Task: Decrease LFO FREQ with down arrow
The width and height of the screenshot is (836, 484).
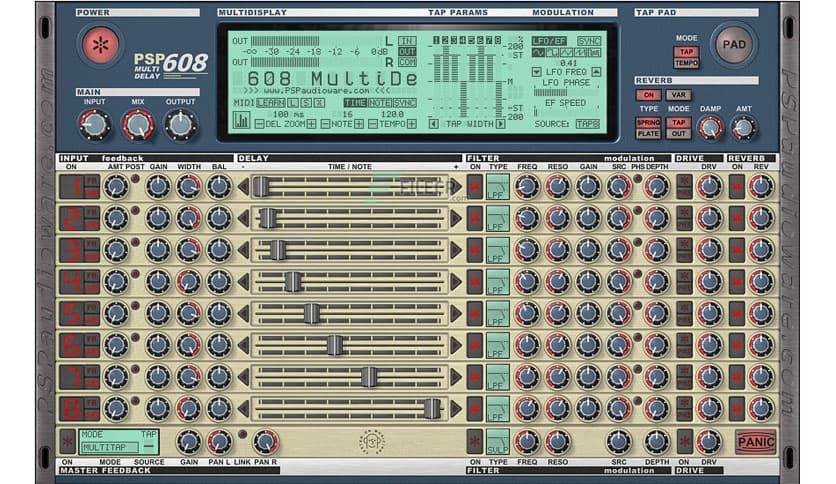Action: coord(536,71)
